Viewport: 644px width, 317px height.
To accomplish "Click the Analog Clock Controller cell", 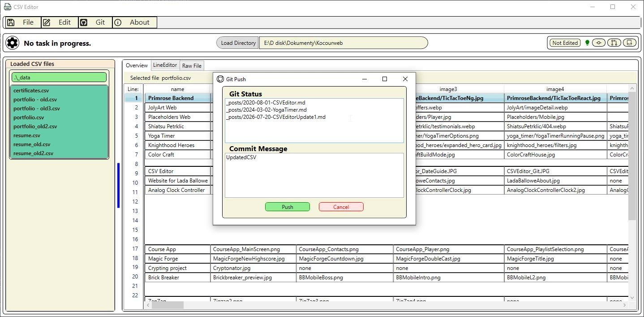I will coord(178,190).
